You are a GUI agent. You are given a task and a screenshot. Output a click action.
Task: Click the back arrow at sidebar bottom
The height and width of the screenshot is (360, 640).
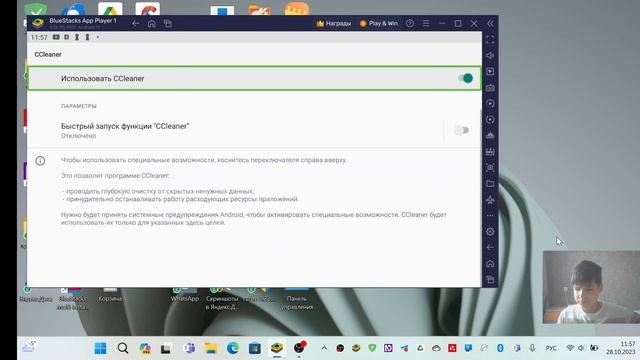[490, 247]
